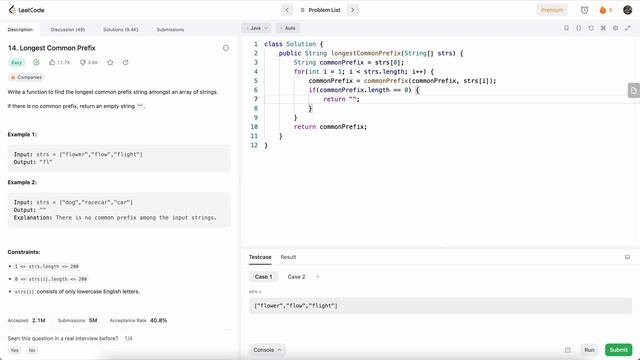Answer Yes to interview question
Image resolution: width=640 pixels, height=360 pixels.
point(14,350)
